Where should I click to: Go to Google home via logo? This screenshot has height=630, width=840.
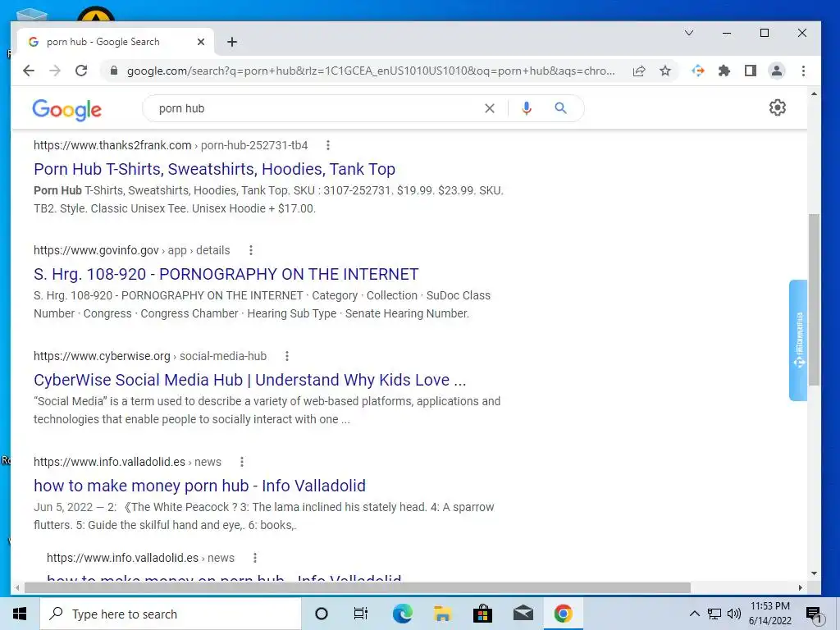tap(67, 110)
